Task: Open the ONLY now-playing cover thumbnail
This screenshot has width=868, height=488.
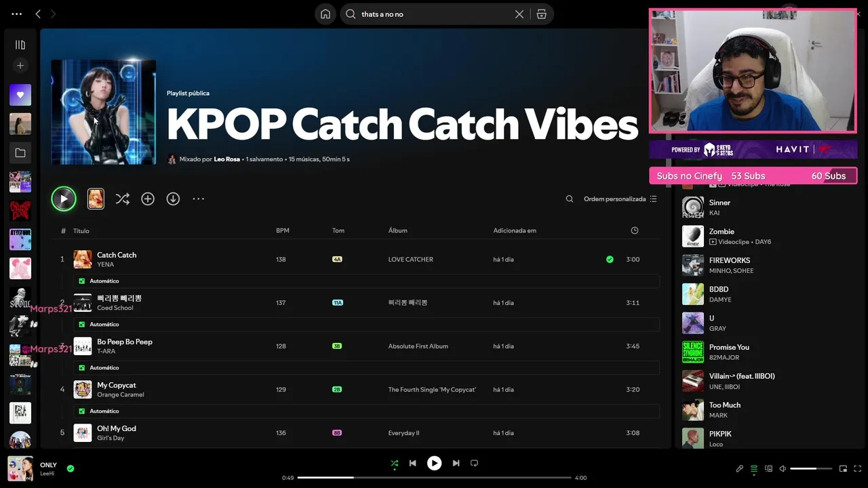Action: (x=20, y=468)
